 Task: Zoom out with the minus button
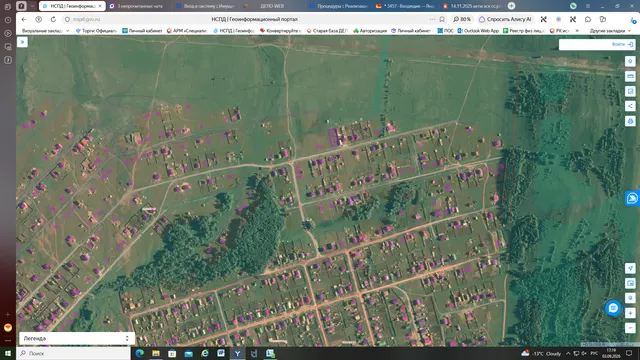point(630,328)
